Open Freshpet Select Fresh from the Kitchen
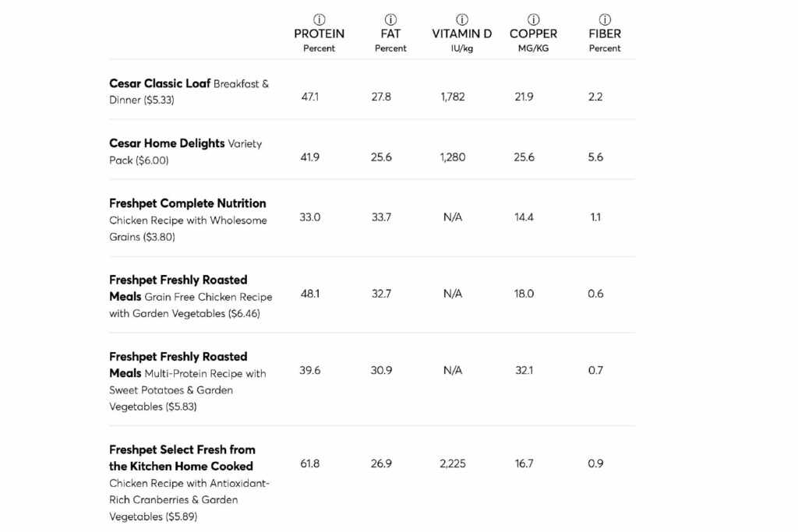798x532 pixels. [182, 450]
